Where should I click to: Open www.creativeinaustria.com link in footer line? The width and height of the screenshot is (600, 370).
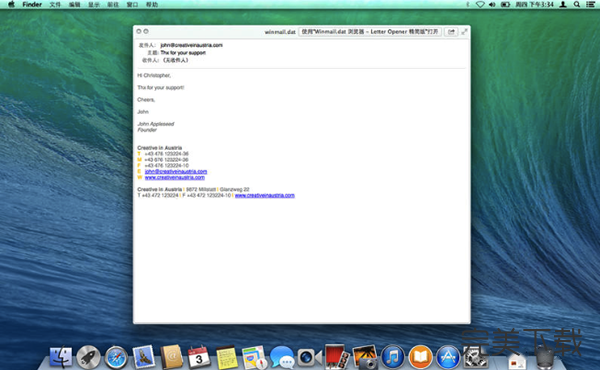pos(264,196)
